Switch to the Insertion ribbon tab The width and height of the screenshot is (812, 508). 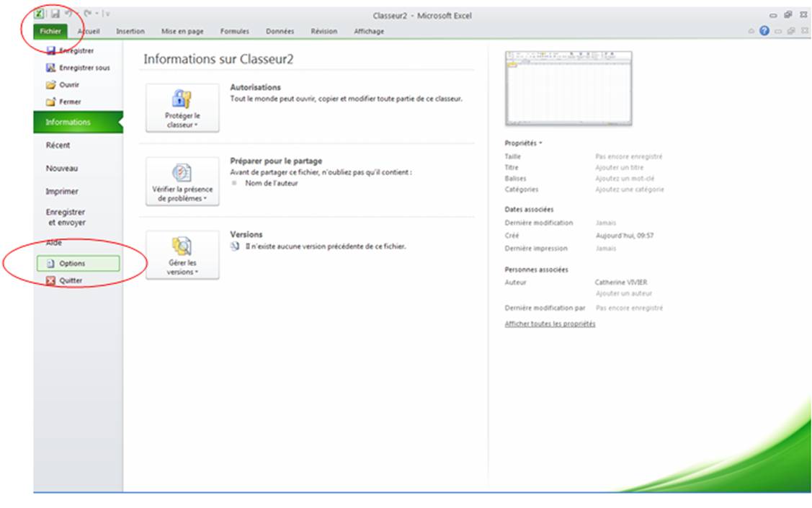[130, 31]
